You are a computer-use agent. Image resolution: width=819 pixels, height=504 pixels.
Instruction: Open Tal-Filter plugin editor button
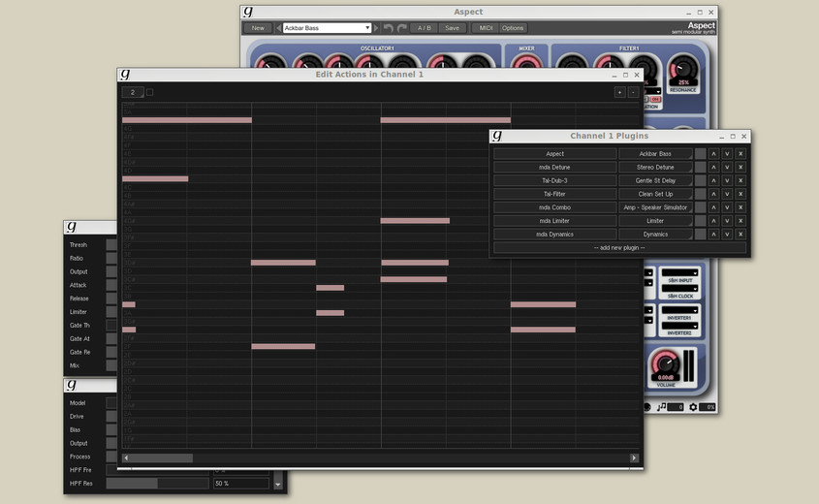point(554,194)
